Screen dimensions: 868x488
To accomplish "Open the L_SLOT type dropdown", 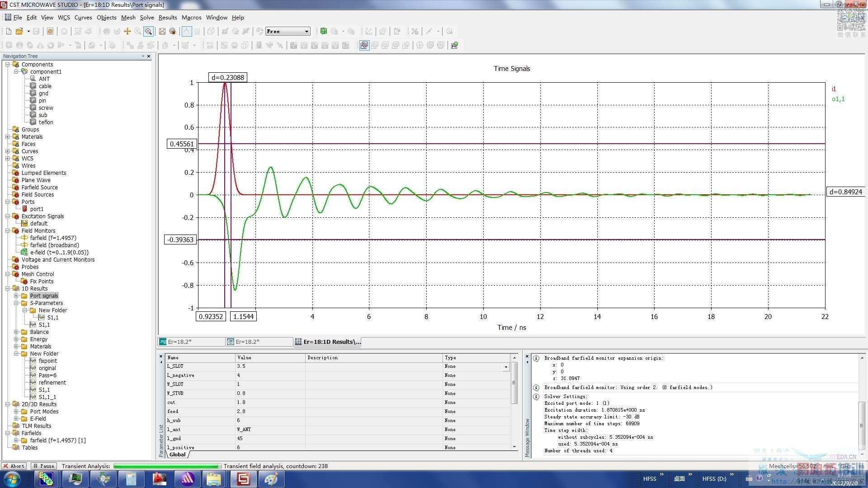I will [x=506, y=367].
